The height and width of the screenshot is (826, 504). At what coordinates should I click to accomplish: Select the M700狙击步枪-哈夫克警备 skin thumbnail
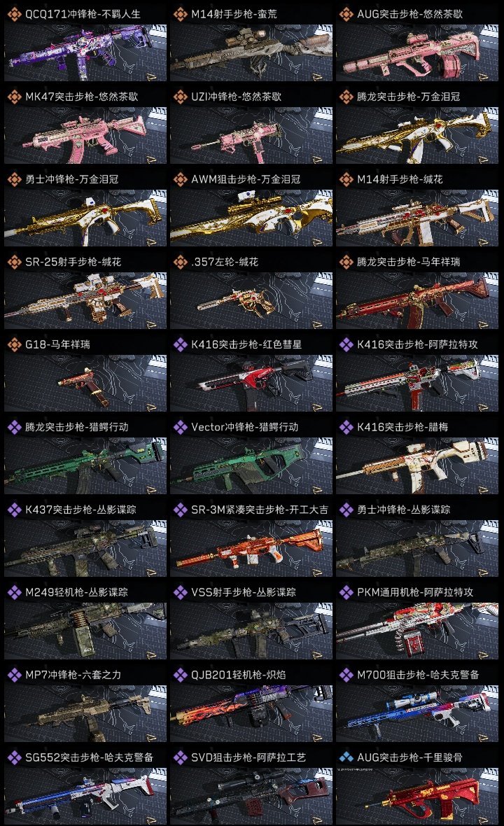[417, 713]
